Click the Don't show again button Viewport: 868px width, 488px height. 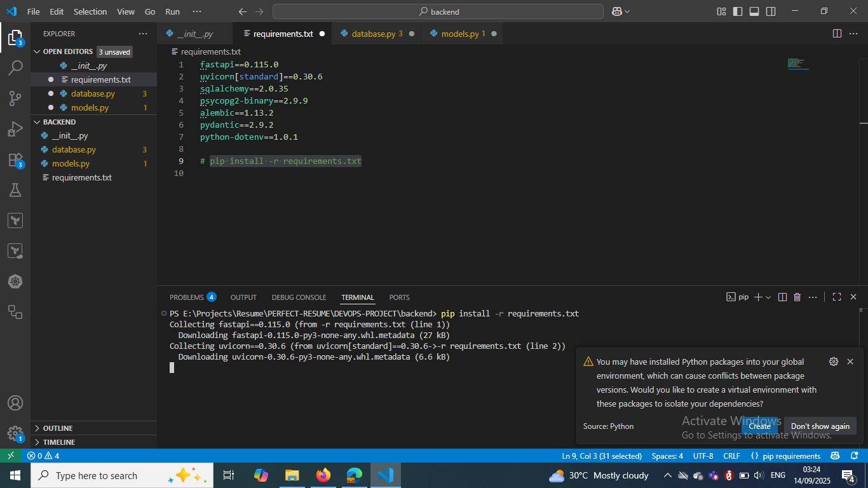pos(820,426)
